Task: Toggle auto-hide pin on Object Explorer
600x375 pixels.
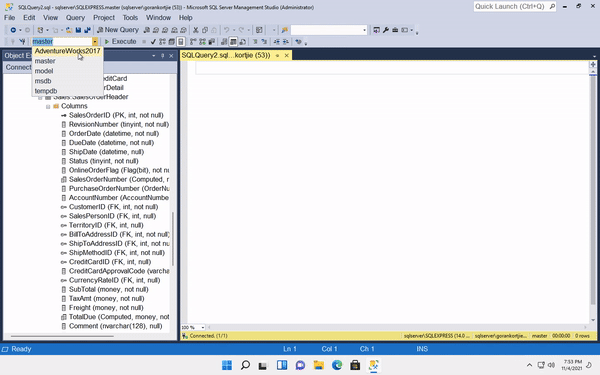Action: [162, 56]
